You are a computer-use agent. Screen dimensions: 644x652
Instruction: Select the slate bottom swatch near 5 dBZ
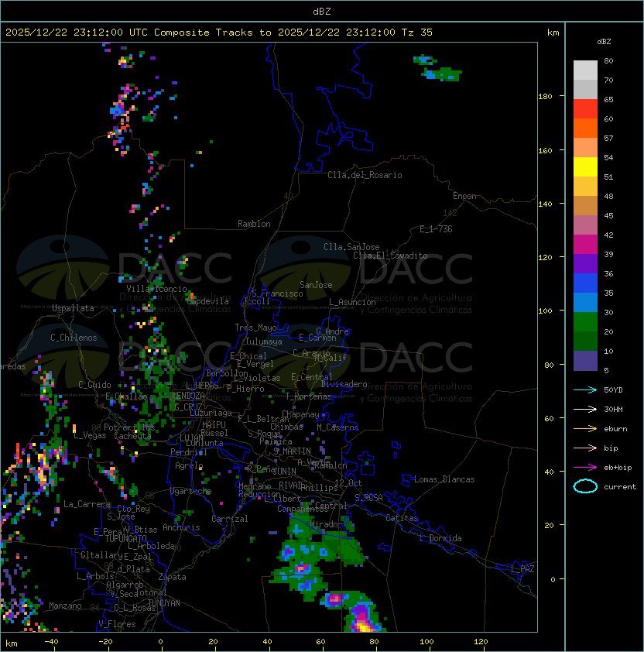585,361
